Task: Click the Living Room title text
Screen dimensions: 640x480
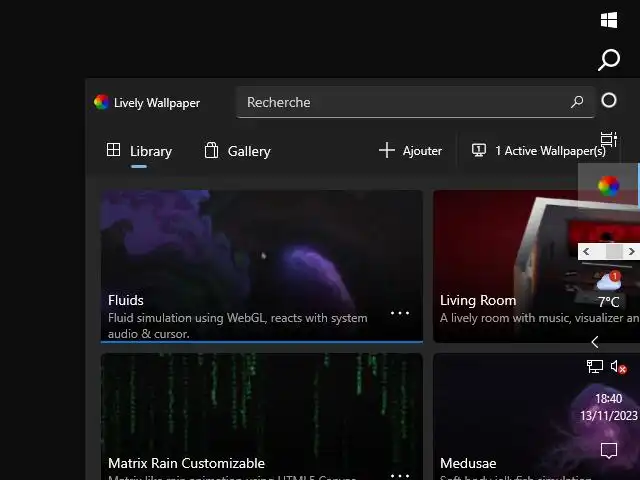Action: 478,300
